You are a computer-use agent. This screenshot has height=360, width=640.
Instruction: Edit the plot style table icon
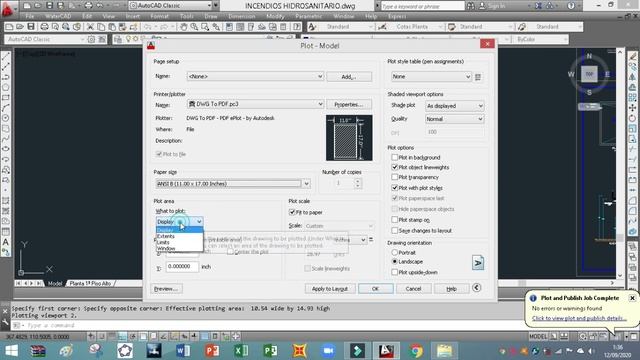pyautogui.click(x=478, y=77)
